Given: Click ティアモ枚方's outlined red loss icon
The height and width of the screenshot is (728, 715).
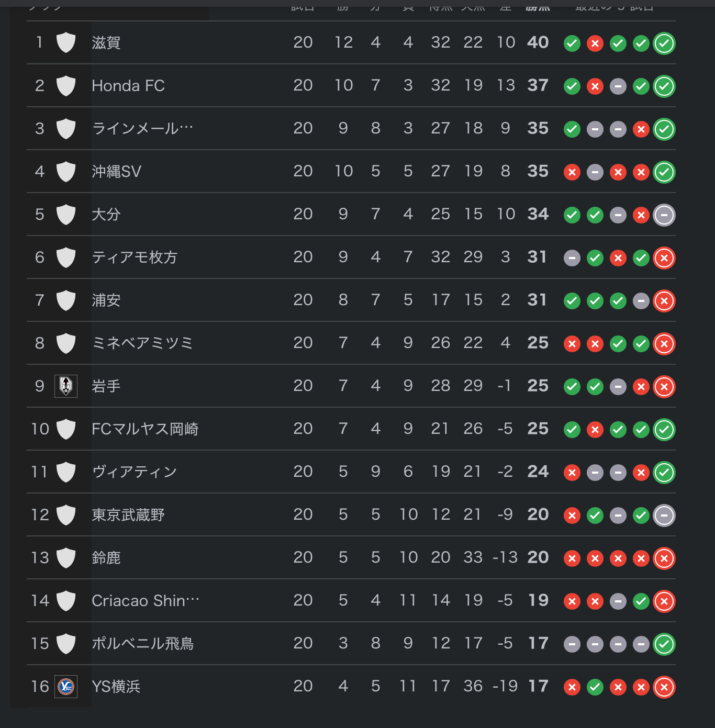Looking at the screenshot, I should pyautogui.click(x=664, y=258).
